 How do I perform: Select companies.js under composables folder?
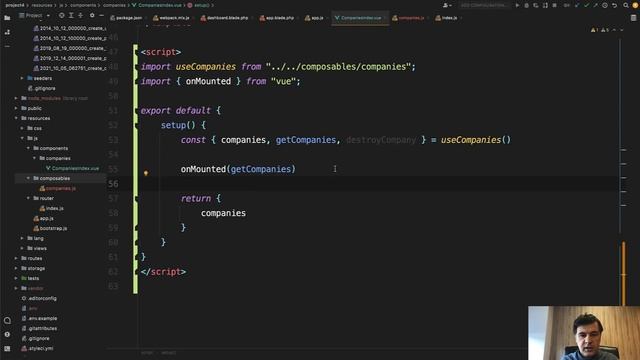[x=58, y=188]
